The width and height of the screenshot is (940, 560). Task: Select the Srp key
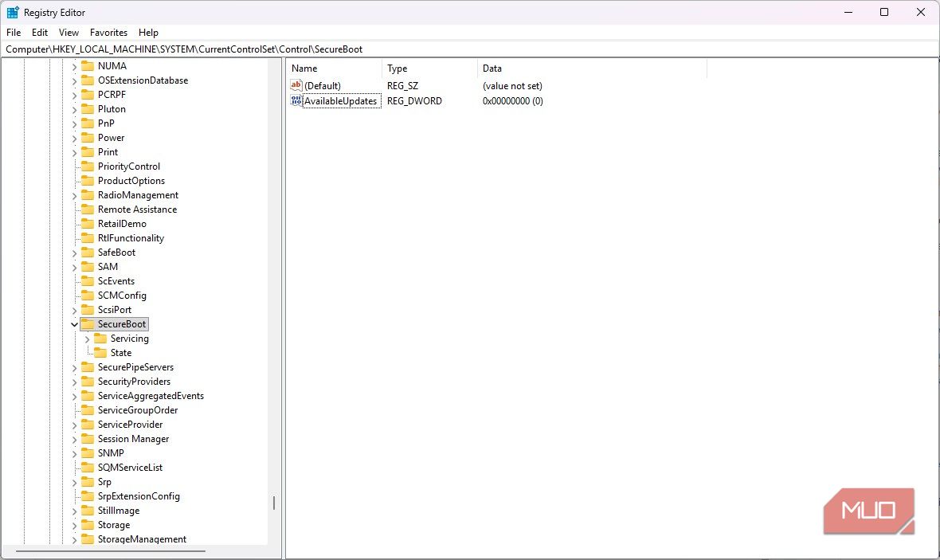(104, 482)
